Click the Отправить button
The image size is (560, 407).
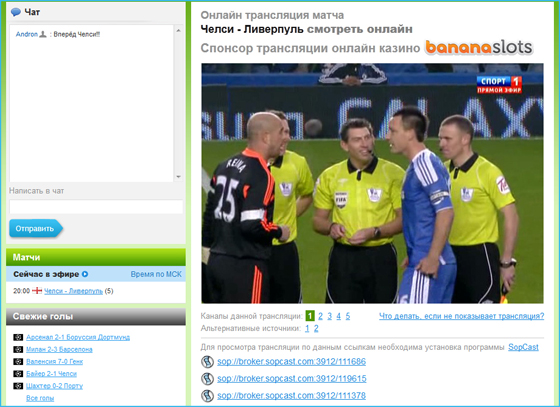tap(35, 228)
